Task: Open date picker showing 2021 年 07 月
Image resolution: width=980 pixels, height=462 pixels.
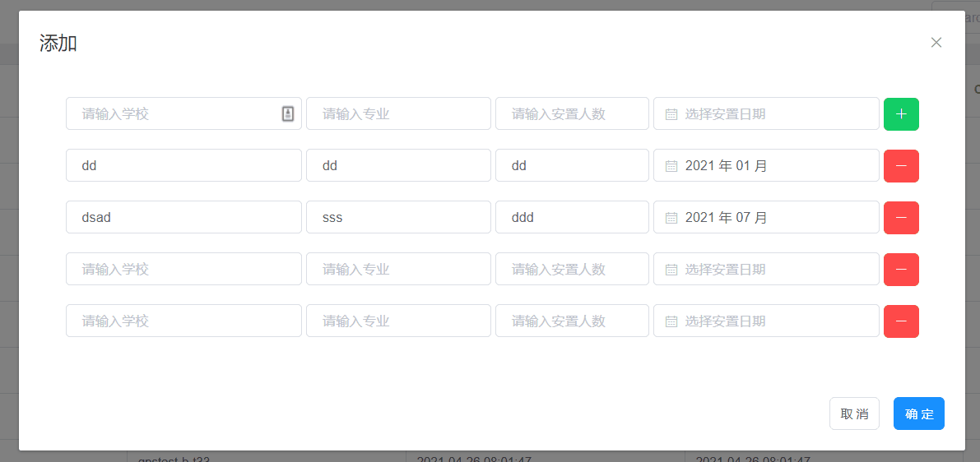Action: point(765,218)
